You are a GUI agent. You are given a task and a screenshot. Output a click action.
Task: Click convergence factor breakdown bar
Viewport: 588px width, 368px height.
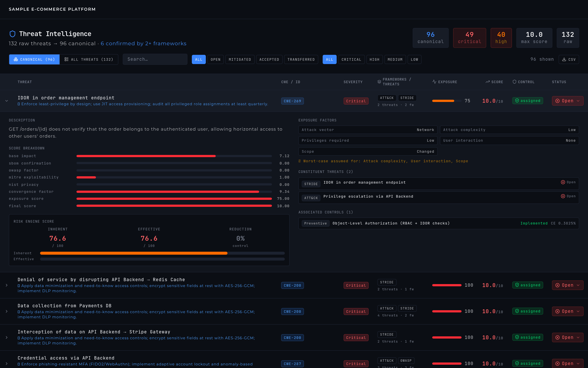pos(174,192)
